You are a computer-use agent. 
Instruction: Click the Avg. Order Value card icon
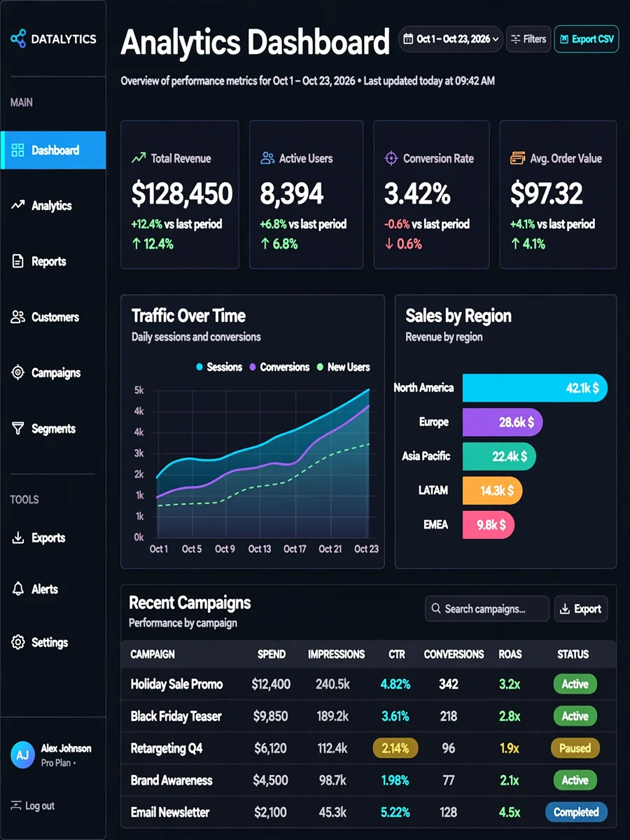click(x=518, y=158)
